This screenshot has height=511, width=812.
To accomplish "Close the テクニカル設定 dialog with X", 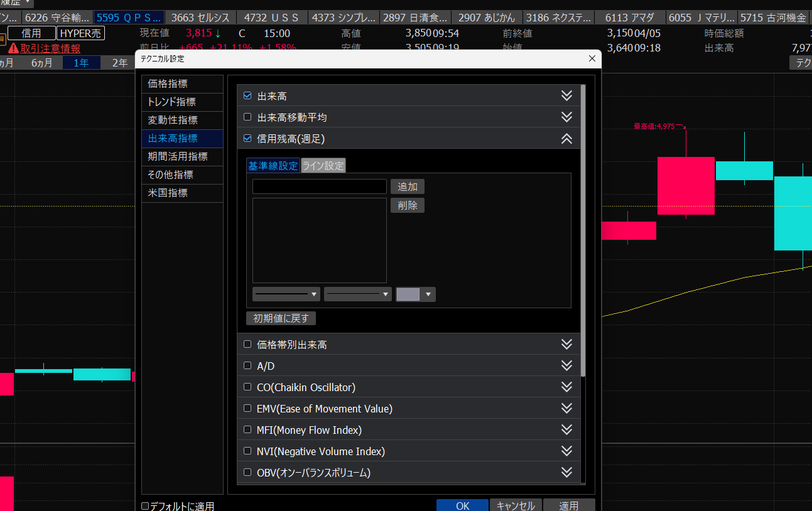I will point(592,58).
